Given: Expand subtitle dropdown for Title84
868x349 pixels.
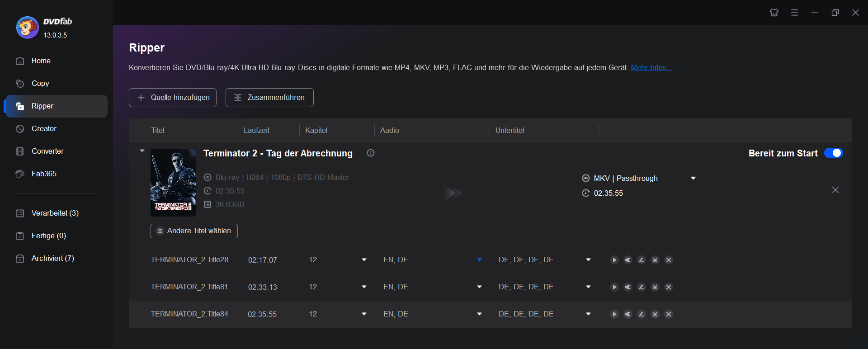Looking at the screenshot, I should pos(588,314).
